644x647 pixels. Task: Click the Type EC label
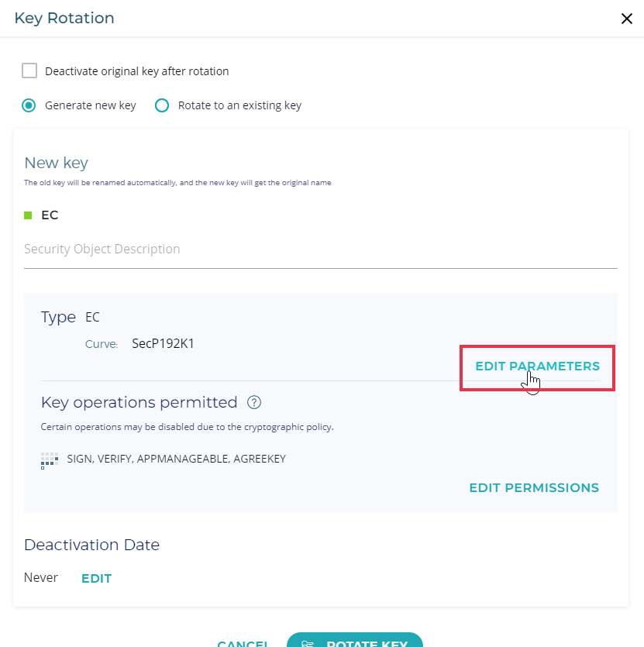click(70, 317)
